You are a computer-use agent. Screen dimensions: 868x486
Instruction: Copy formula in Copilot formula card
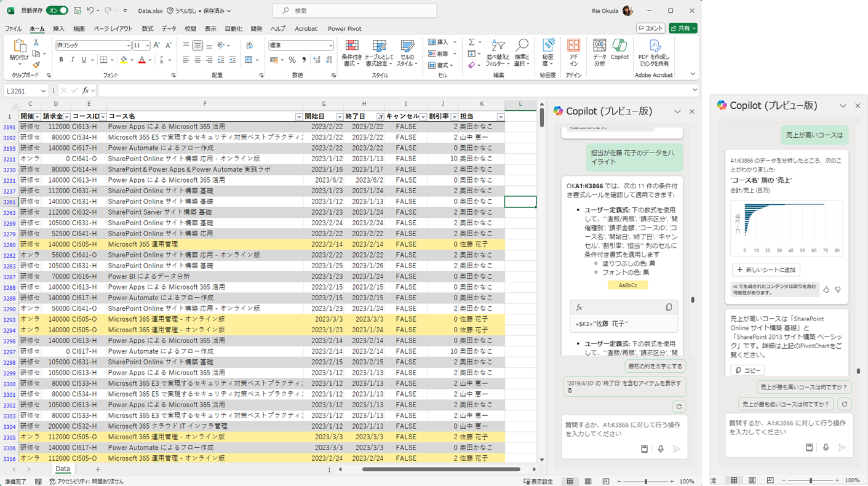(669, 307)
